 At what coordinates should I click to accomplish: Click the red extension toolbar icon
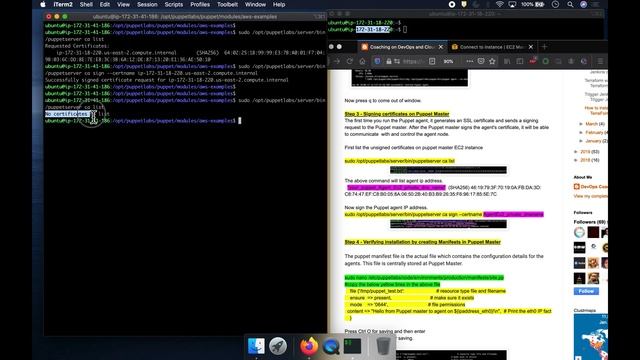click(x=533, y=61)
